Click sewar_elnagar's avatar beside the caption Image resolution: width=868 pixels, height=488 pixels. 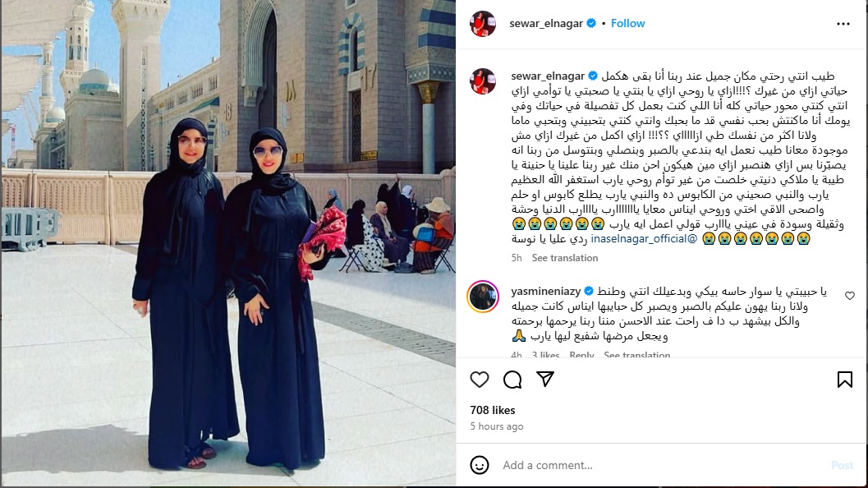pyautogui.click(x=483, y=81)
